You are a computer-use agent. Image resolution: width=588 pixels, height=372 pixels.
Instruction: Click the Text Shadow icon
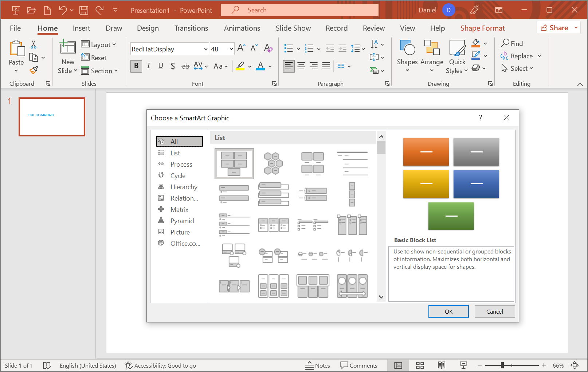tap(173, 66)
